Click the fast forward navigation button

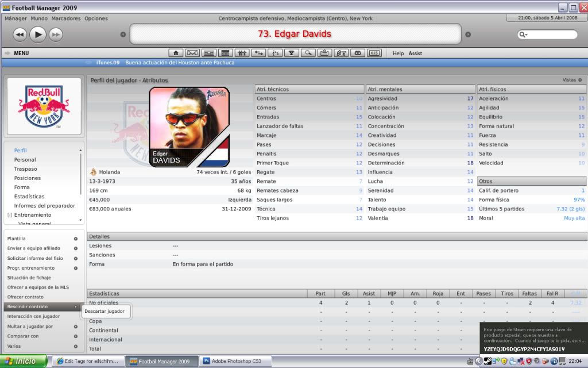coord(56,34)
